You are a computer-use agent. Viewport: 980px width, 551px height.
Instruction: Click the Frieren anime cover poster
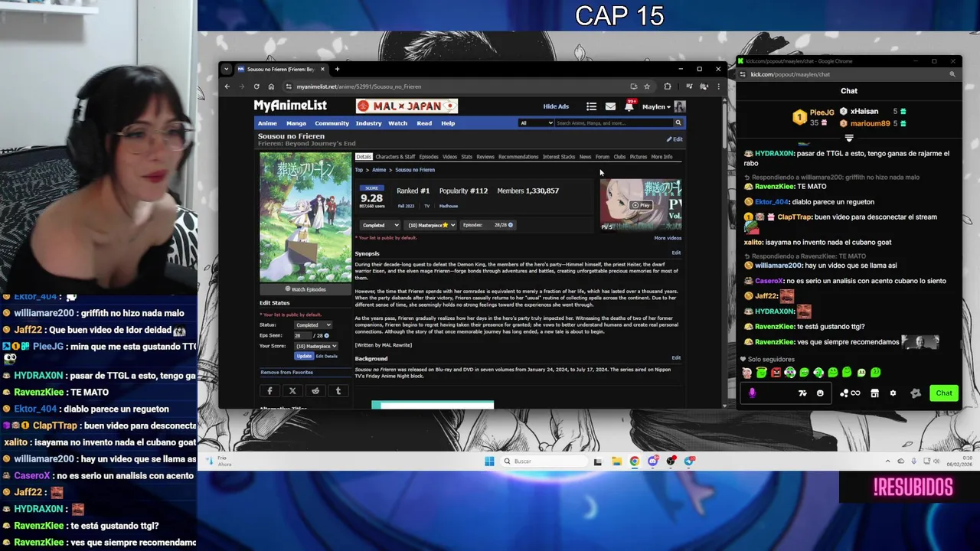click(x=305, y=217)
